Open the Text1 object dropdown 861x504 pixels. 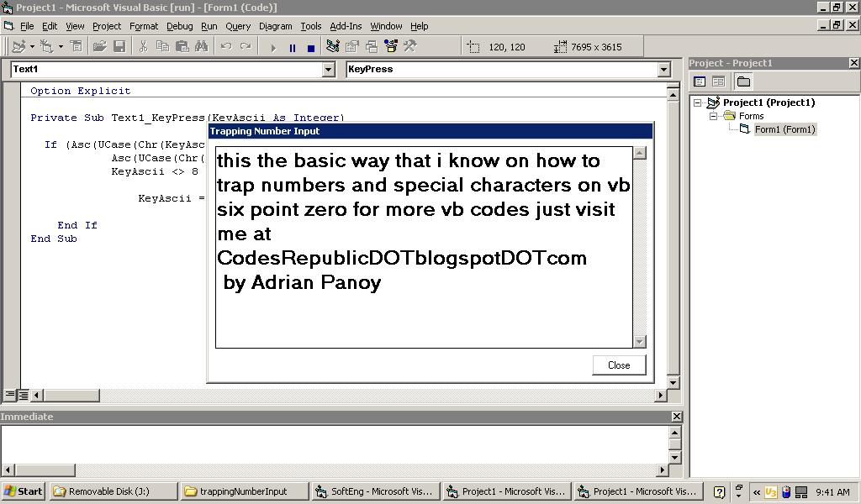point(329,69)
